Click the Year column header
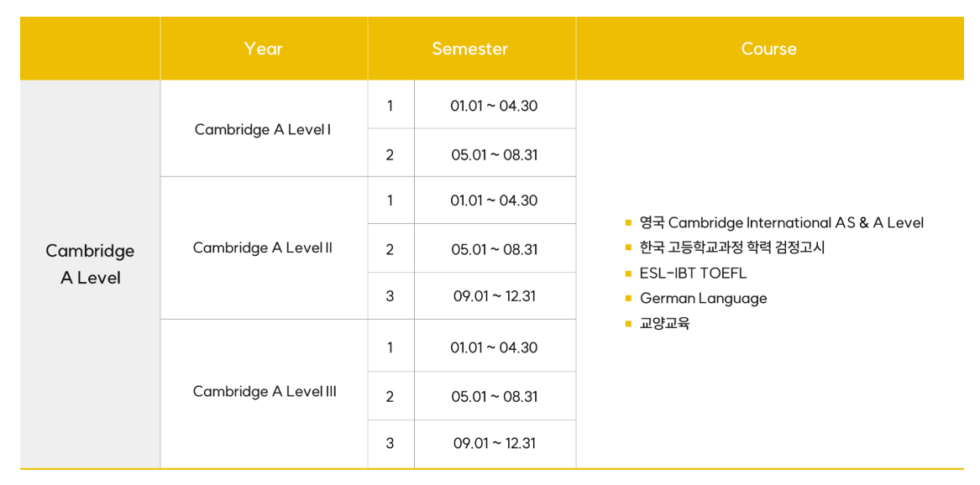Viewport: 980px width, 485px height. (264, 49)
